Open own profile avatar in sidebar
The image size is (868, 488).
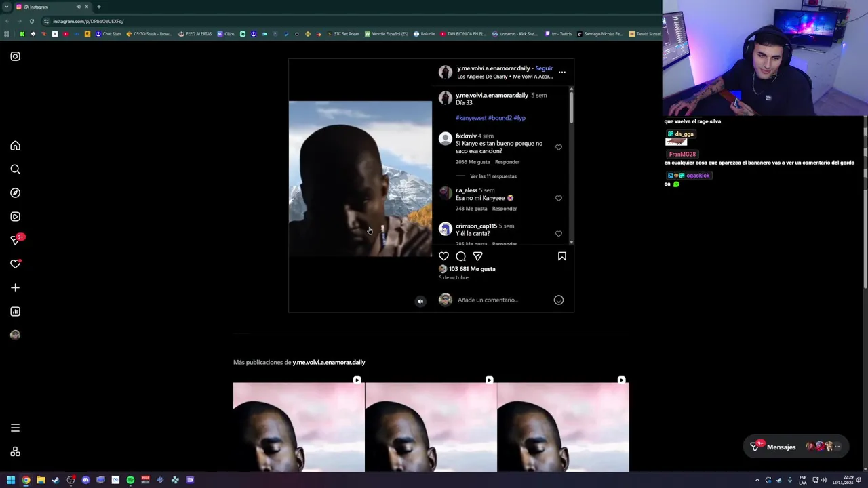tap(15, 335)
